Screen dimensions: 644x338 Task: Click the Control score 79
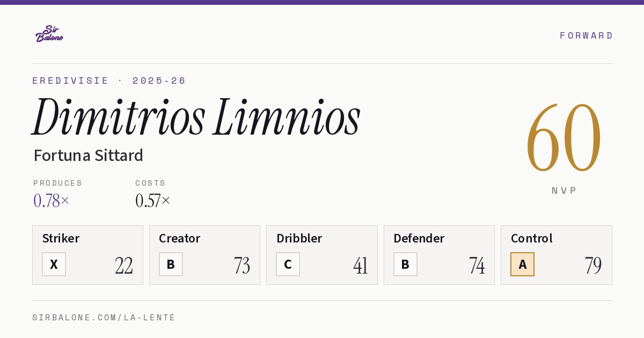pyautogui.click(x=594, y=266)
